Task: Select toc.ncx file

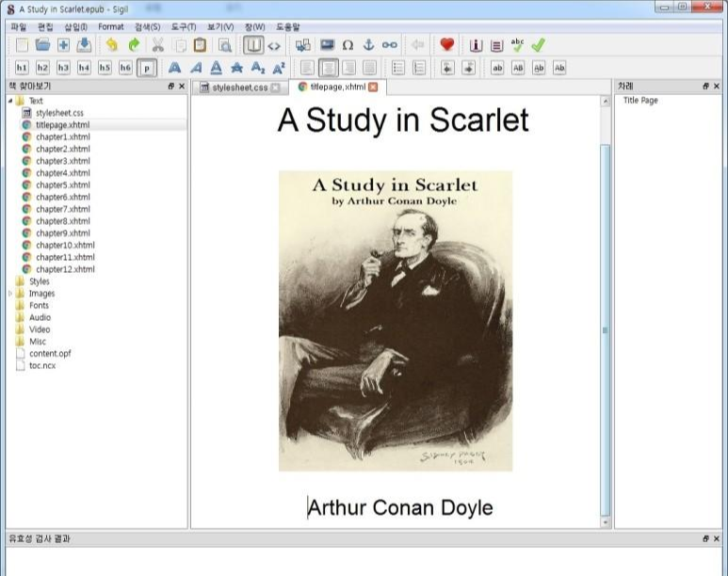Action: [x=42, y=365]
